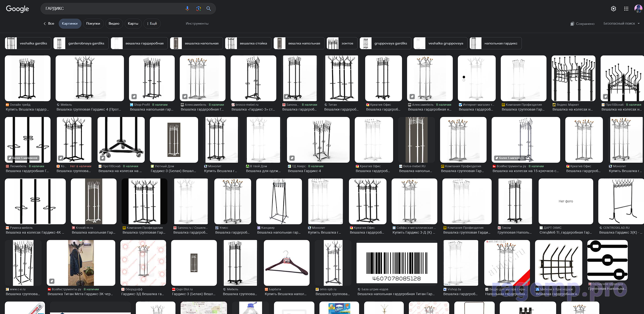Open the settings gear icon

click(613, 9)
